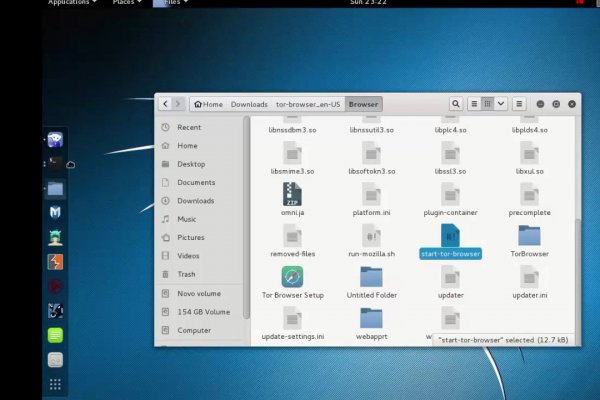600x400 pixels.
Task: Select the Tor Browser Setup icon
Action: click(292, 278)
